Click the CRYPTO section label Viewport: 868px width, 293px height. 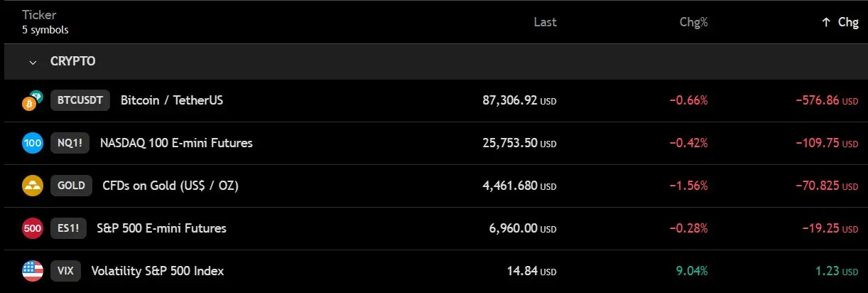73,62
